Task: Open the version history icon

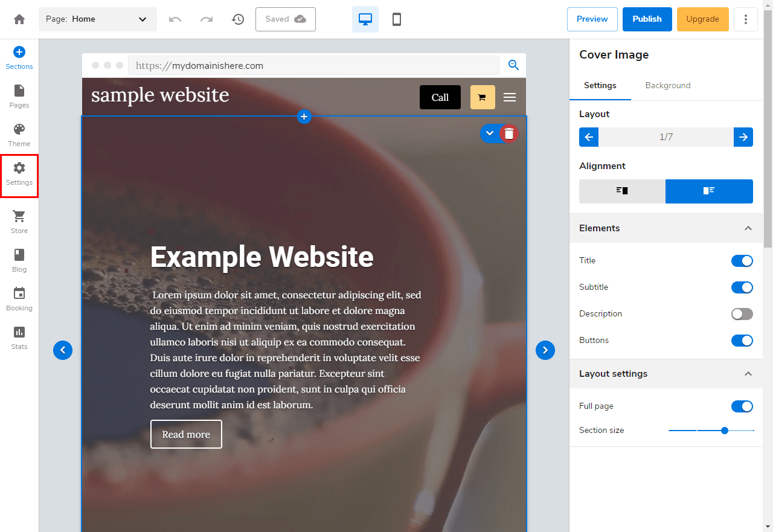Action: pos(238,19)
